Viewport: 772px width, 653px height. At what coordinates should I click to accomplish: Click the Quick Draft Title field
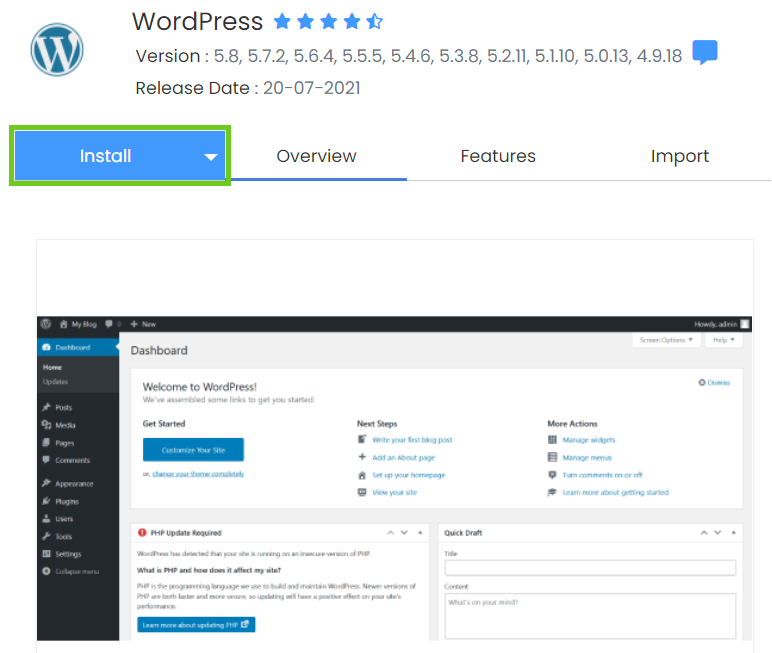[589, 567]
